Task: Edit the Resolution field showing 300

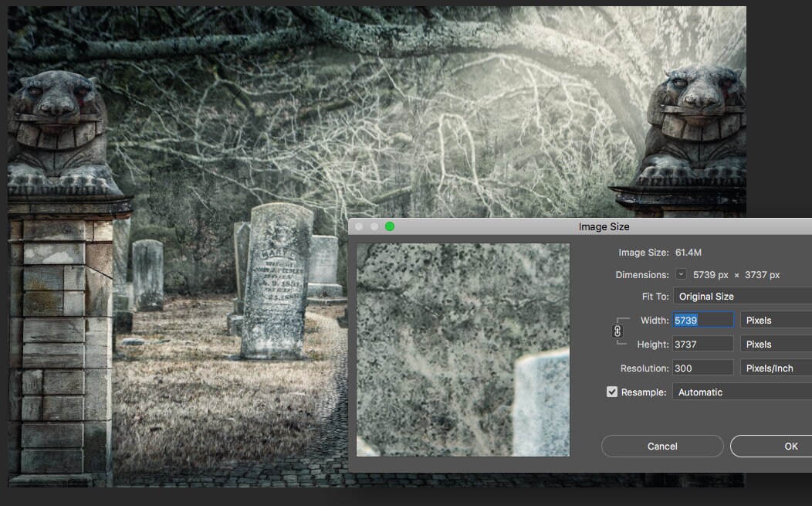Action: [702, 368]
